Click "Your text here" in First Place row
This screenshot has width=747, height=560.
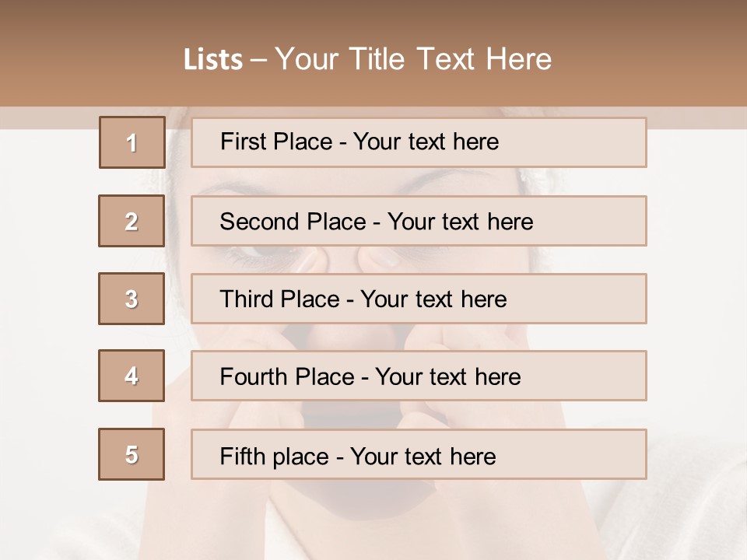pyautogui.click(x=426, y=142)
